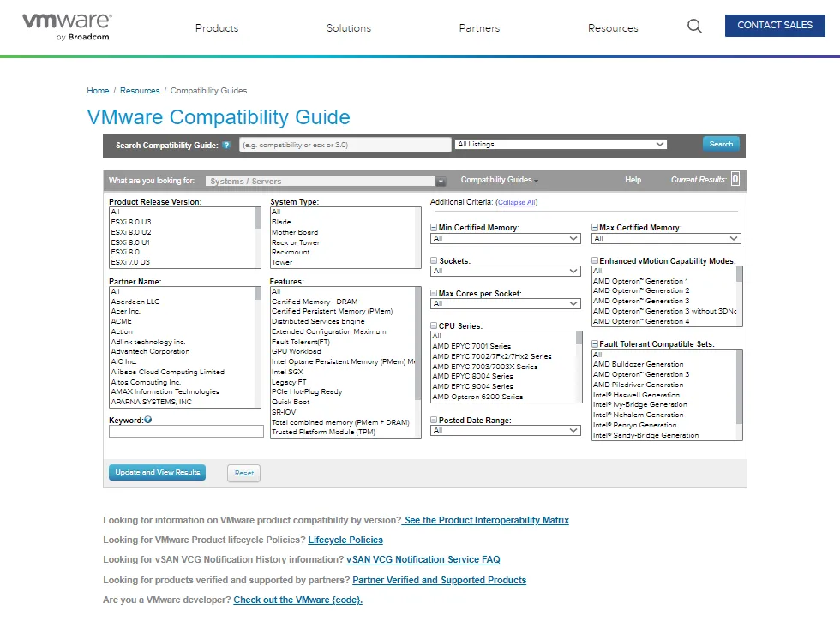The image size is (840, 627).
Task: Select AMD Bulldozer Generation fault tolerant set
Action: pos(639,364)
